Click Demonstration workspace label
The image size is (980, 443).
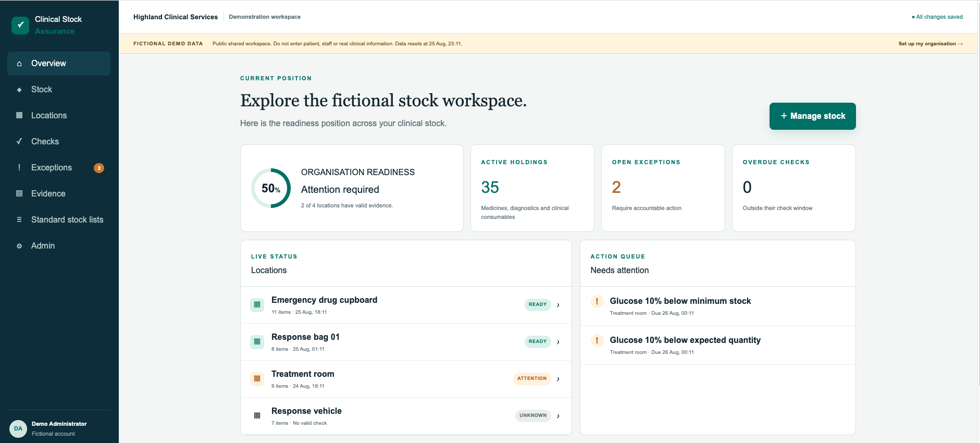point(265,17)
